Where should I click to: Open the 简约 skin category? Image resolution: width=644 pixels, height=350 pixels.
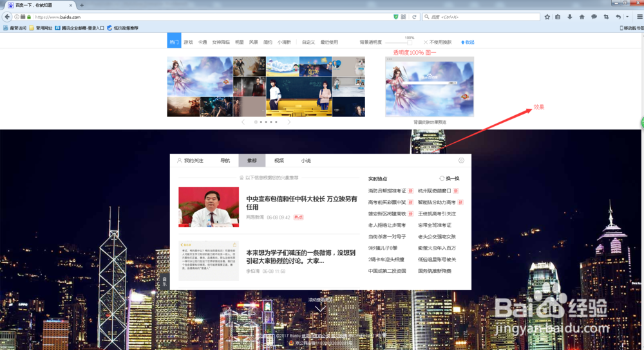268,42
